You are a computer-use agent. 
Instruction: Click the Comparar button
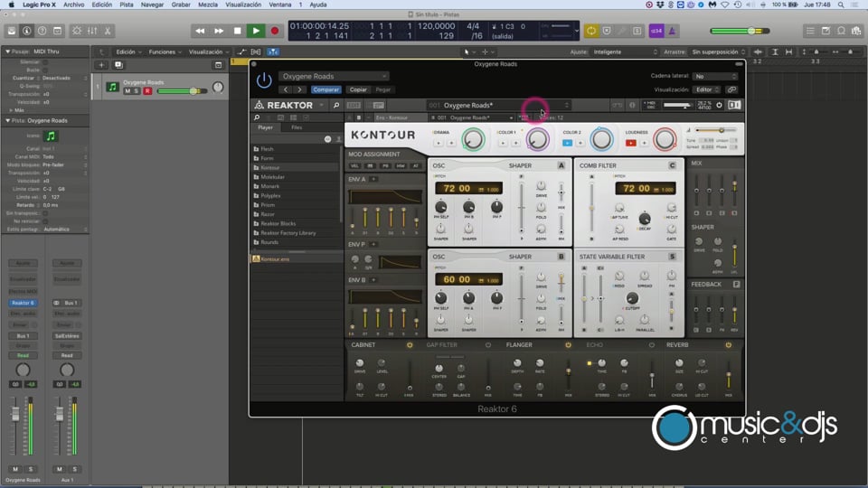tap(325, 89)
